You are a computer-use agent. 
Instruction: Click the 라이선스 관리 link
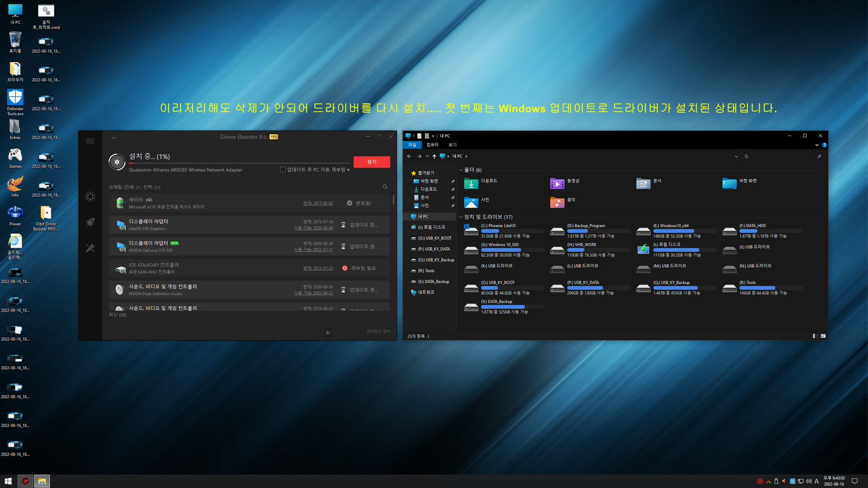click(x=378, y=331)
